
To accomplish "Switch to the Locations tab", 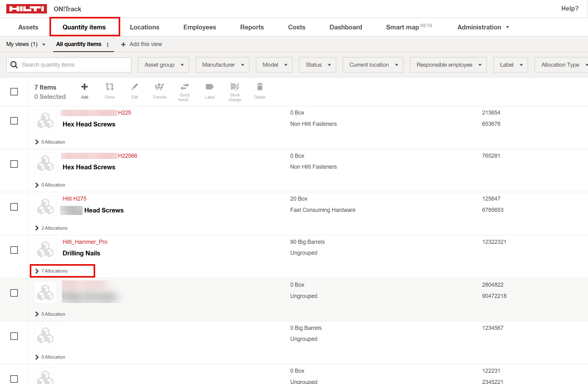I will (144, 27).
